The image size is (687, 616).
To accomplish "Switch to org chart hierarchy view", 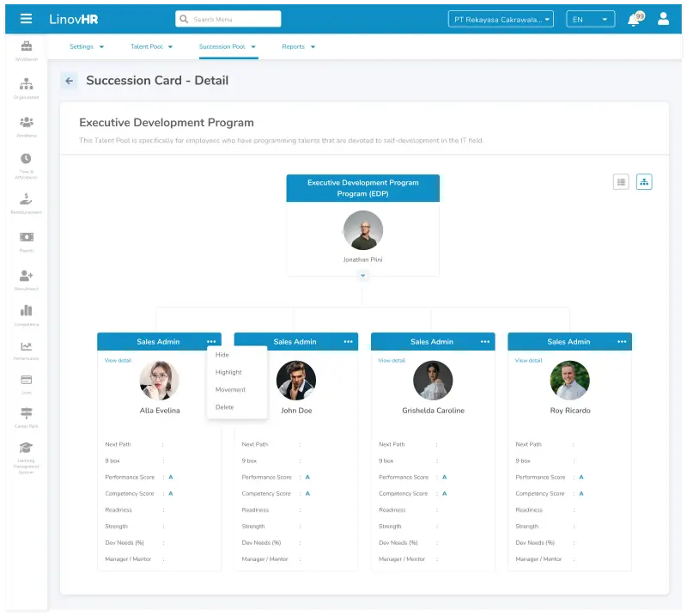I will tap(644, 181).
